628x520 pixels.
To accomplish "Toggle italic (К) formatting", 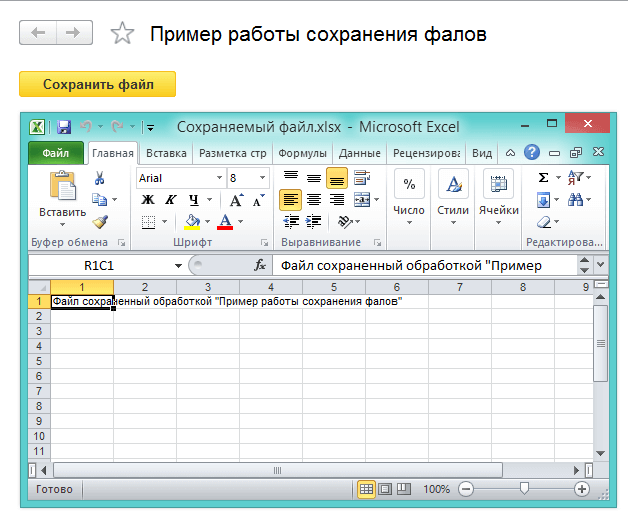I will (x=171, y=200).
